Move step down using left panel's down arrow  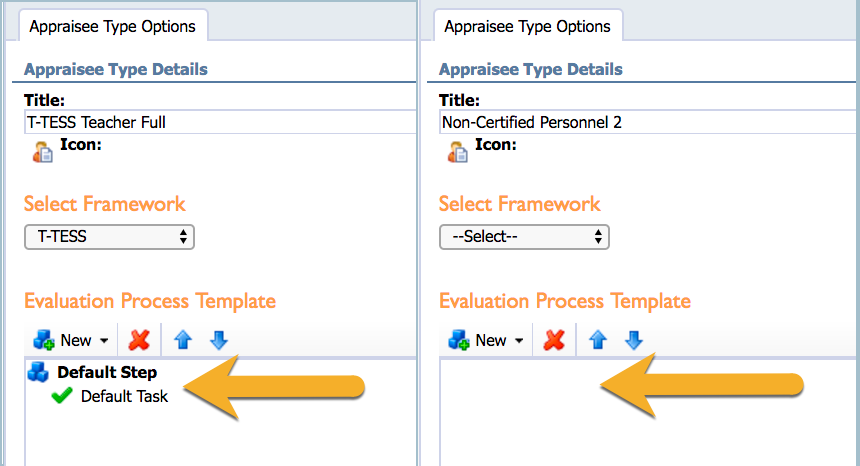[219, 340]
